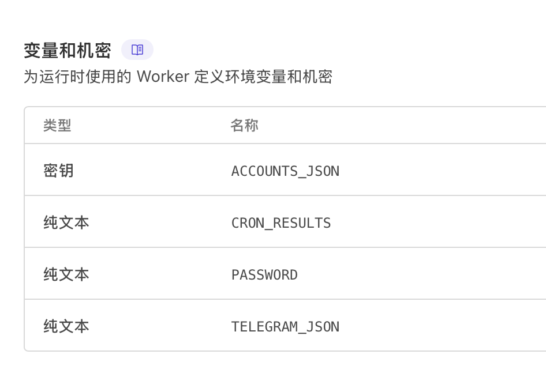
Task: Open the documentation book icon
Action: tap(137, 50)
